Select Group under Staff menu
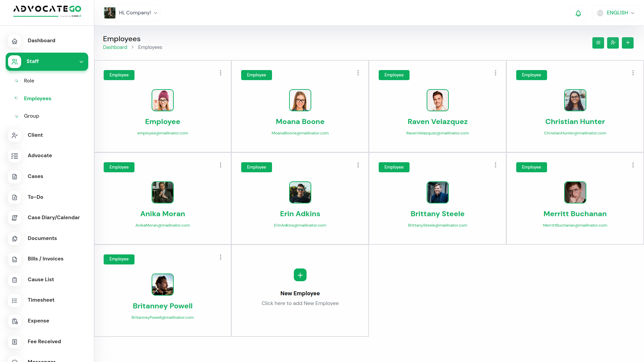Viewport: 644px width, 362px height. pos(32,116)
